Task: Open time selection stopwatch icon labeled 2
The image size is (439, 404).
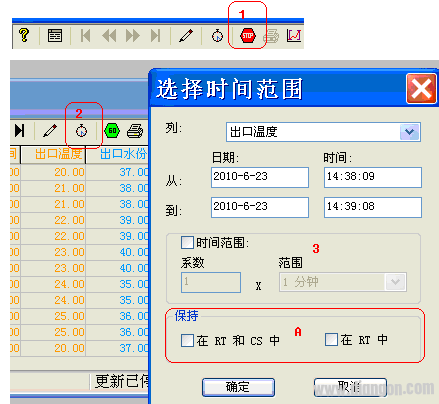Action: pos(81,131)
